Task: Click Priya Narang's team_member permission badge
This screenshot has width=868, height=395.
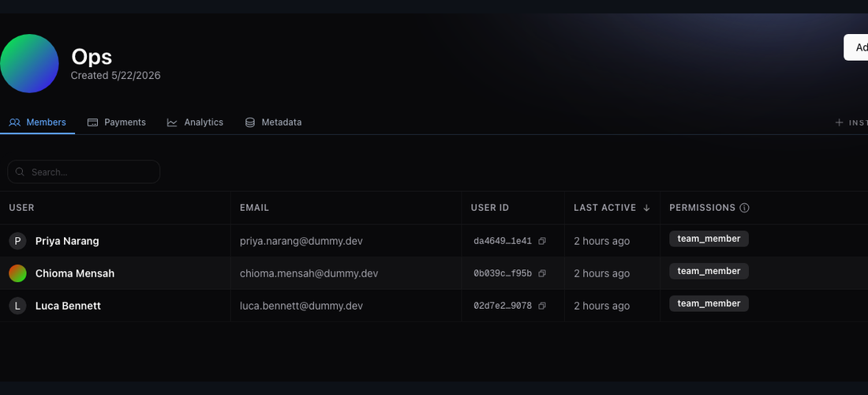Action: [709, 239]
